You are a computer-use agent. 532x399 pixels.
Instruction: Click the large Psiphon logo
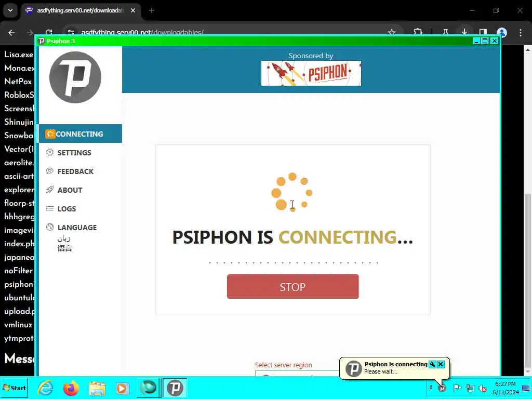tap(75, 77)
